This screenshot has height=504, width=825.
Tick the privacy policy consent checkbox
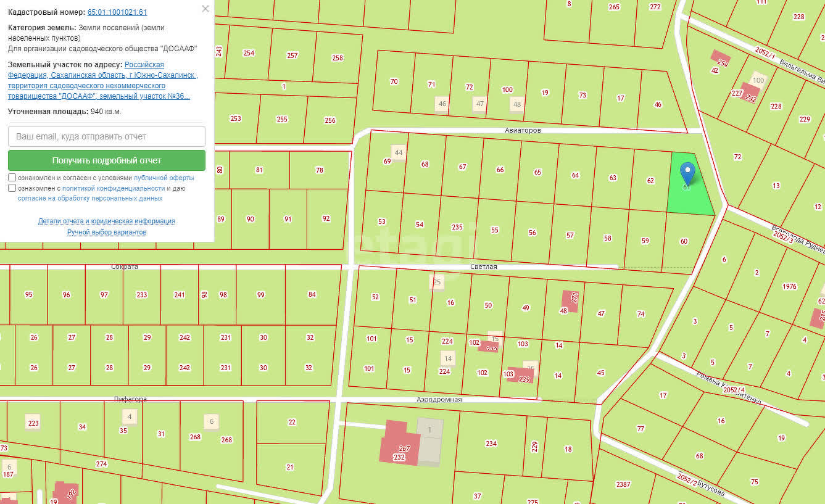click(x=12, y=188)
